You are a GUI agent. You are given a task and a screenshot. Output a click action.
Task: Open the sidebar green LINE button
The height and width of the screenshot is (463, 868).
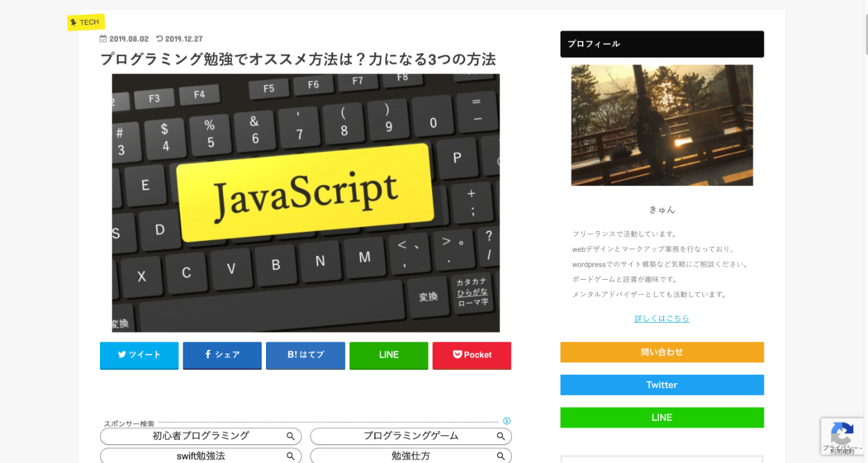tap(662, 417)
